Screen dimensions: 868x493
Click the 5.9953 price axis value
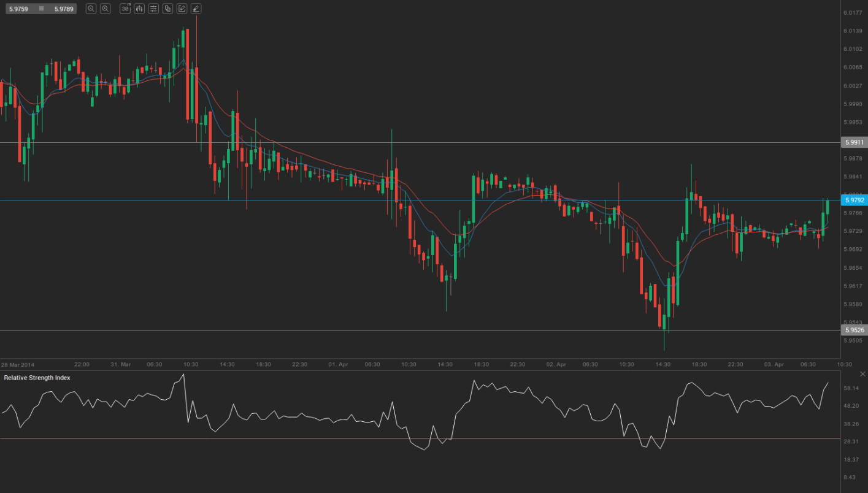point(853,122)
